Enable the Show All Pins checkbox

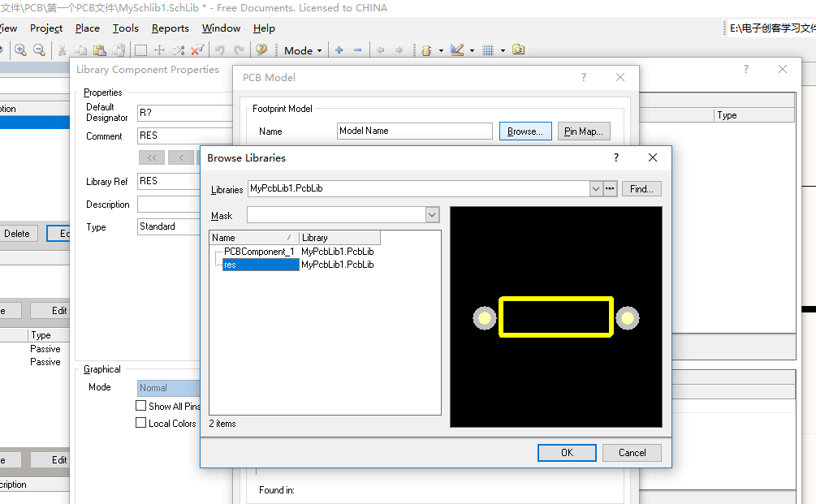tap(140, 406)
